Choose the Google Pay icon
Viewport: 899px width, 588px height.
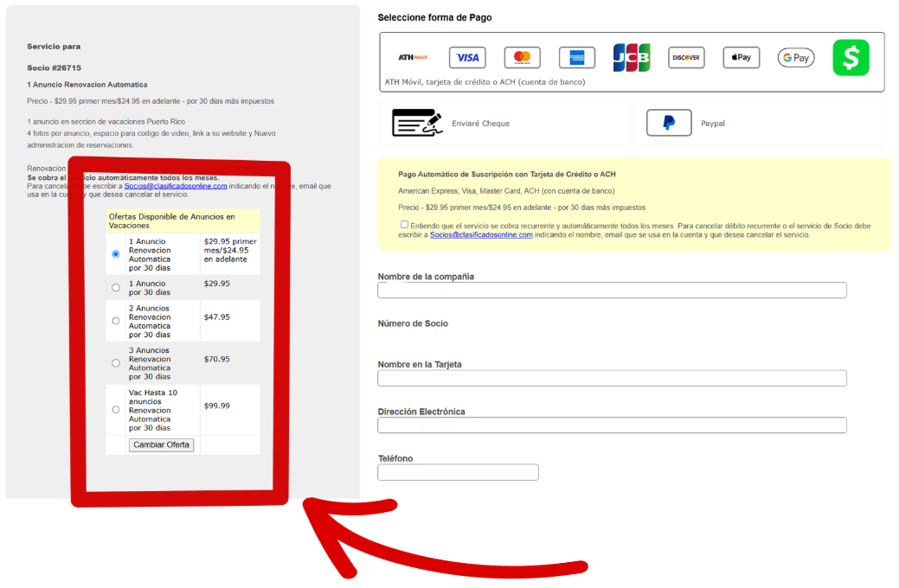coord(796,57)
